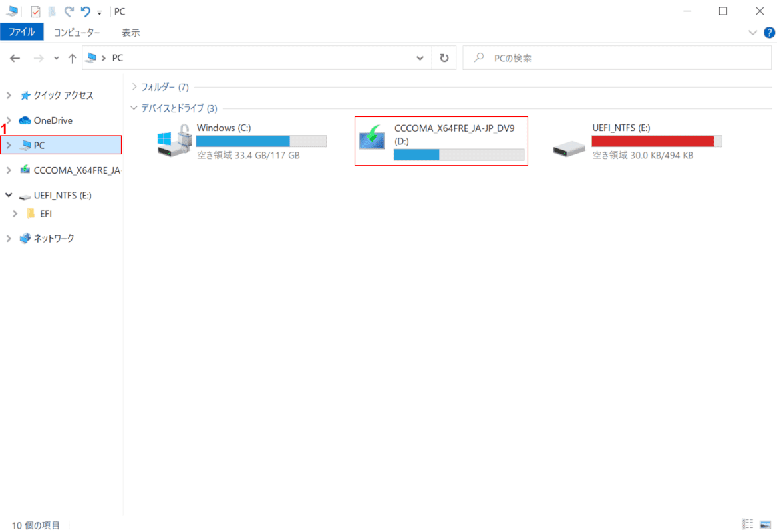The width and height of the screenshot is (777, 532).
Task: Click the PC segment in the address bar
Action: (118, 58)
